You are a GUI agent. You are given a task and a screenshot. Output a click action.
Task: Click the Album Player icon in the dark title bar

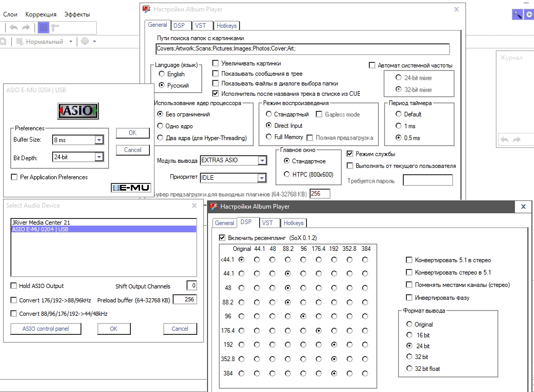214,207
